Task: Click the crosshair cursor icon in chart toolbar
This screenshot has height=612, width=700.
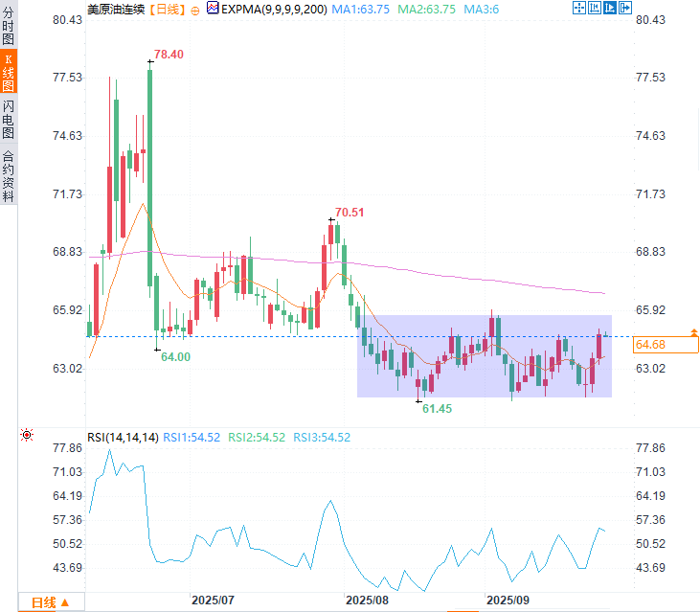Action: click(579, 8)
